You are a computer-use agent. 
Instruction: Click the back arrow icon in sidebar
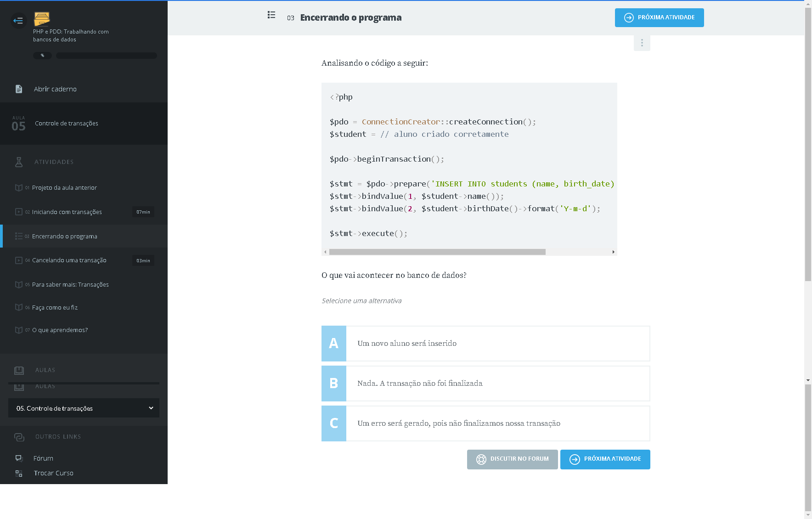point(18,20)
